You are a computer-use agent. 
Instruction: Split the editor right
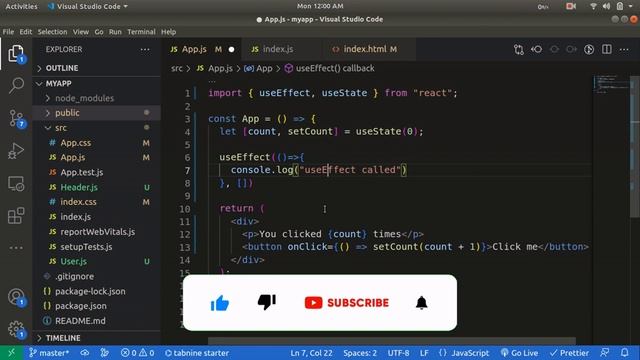click(607, 49)
